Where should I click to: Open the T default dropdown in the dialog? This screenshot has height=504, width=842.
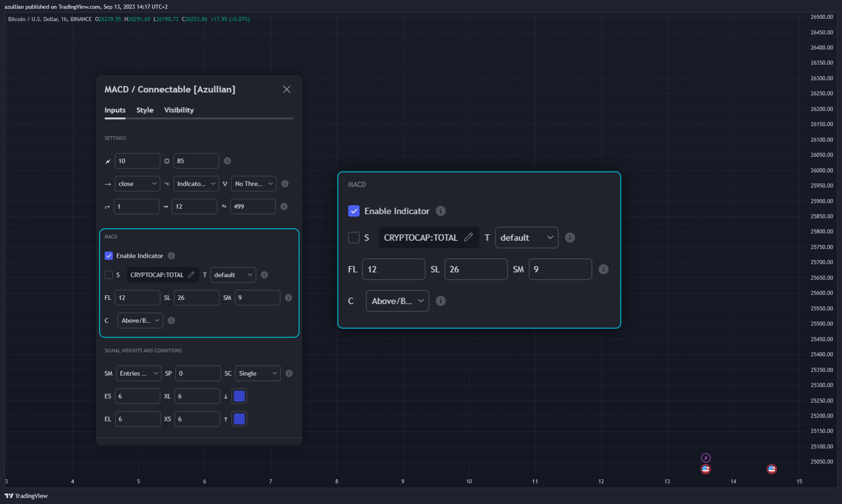233,275
